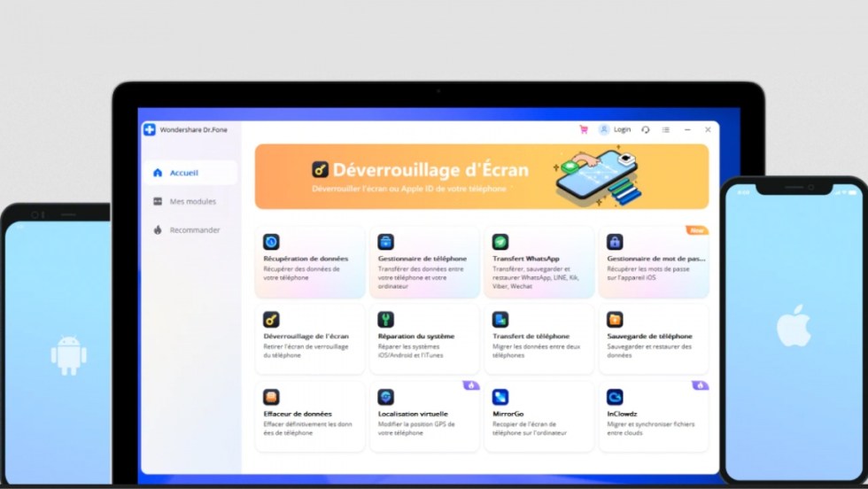868x489 pixels.
Task: Open the Transfert de téléphone icon
Action: [500, 319]
